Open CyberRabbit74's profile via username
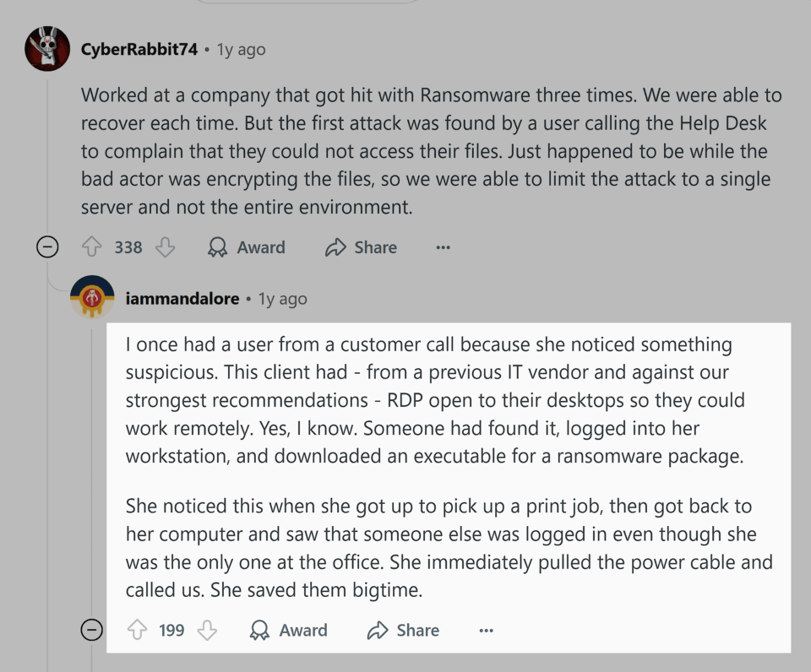This screenshot has width=811, height=672. [139, 50]
